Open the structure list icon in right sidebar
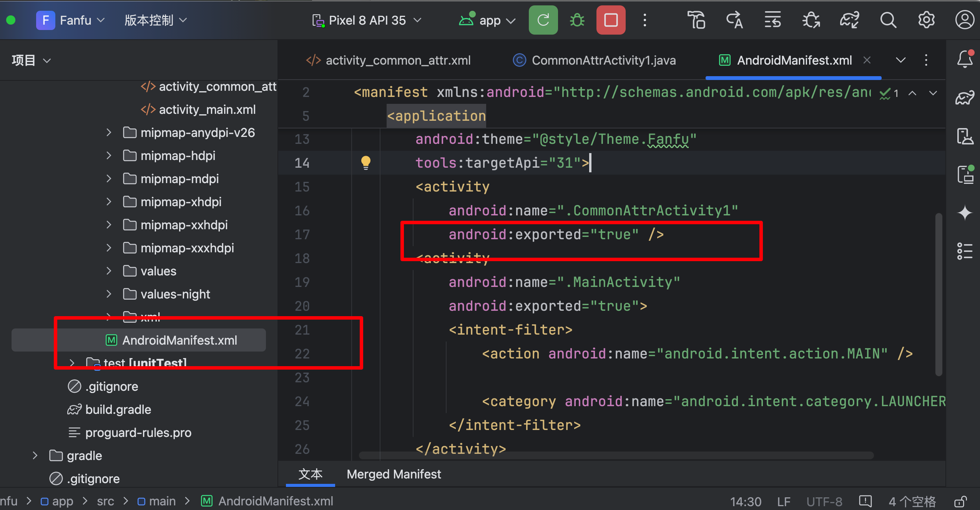The width and height of the screenshot is (980, 510). coord(965,251)
